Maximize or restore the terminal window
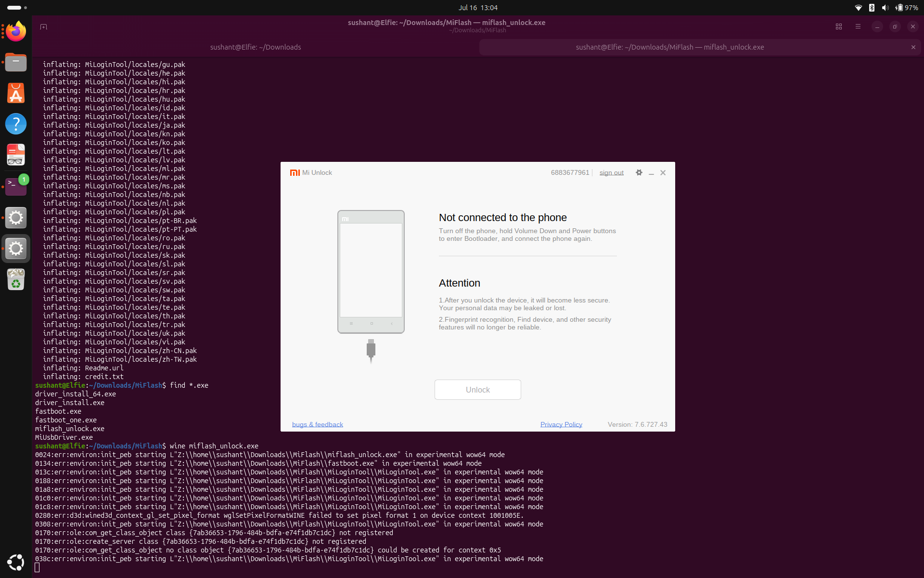Viewport: 924px width, 578px height. pos(895,26)
